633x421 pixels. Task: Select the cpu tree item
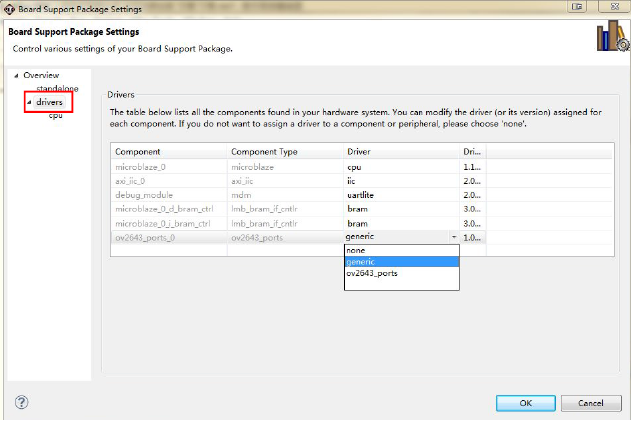[56, 116]
